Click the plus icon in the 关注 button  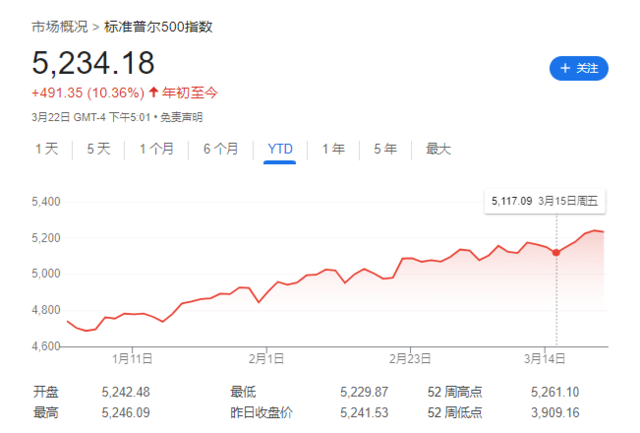click(565, 68)
